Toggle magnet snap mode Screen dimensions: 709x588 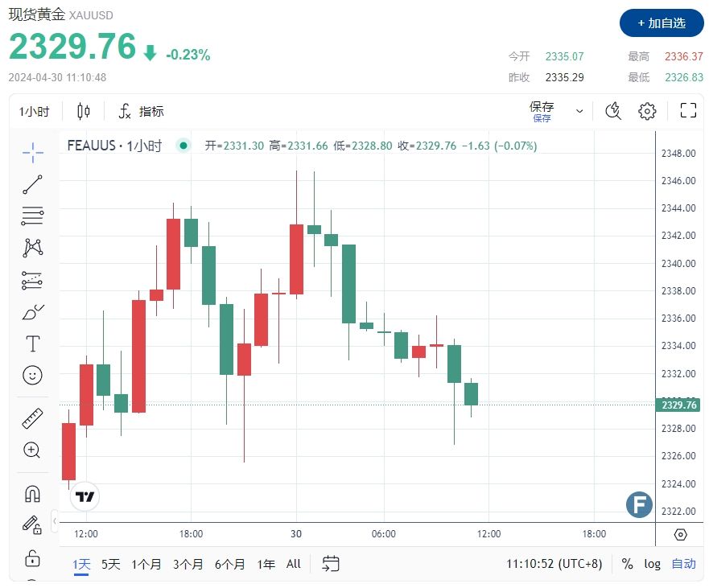pyautogui.click(x=33, y=493)
